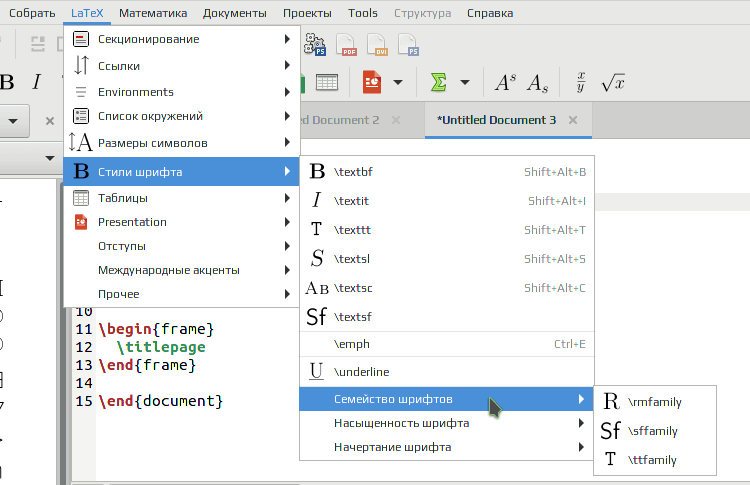Click the PDF view toolbar icon

coord(346,45)
